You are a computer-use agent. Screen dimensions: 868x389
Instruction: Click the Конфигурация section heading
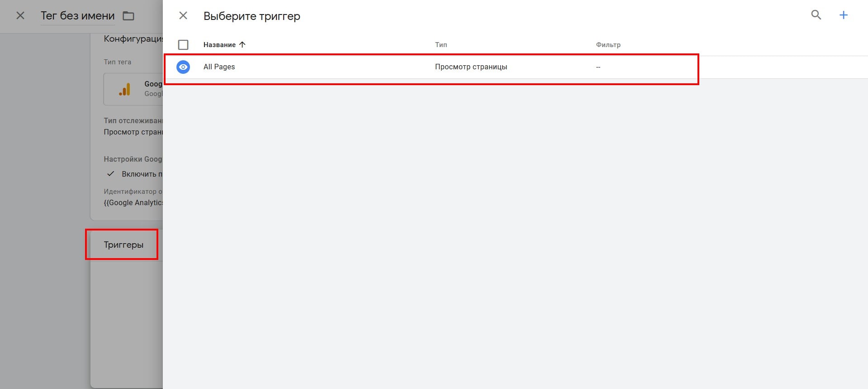(x=133, y=39)
